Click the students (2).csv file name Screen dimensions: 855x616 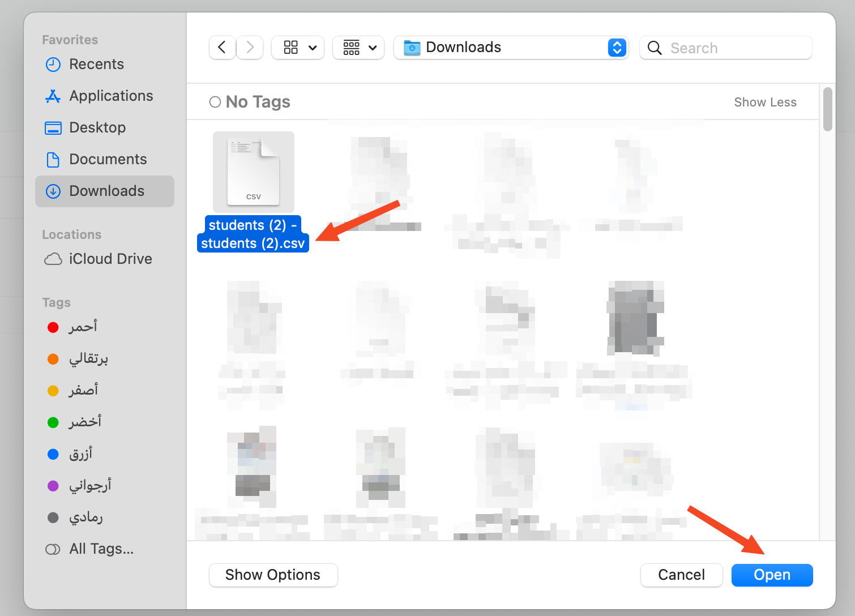(253, 234)
